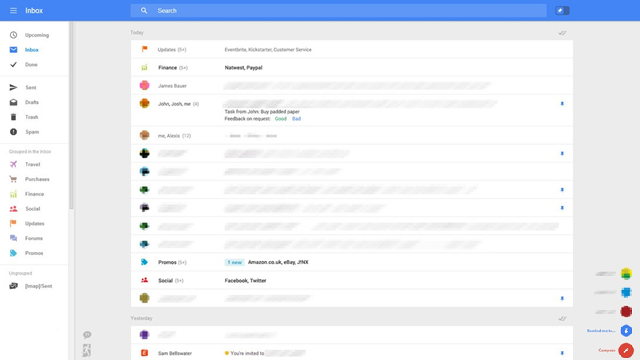Open the Updates bundle in sidebar

tap(34, 224)
